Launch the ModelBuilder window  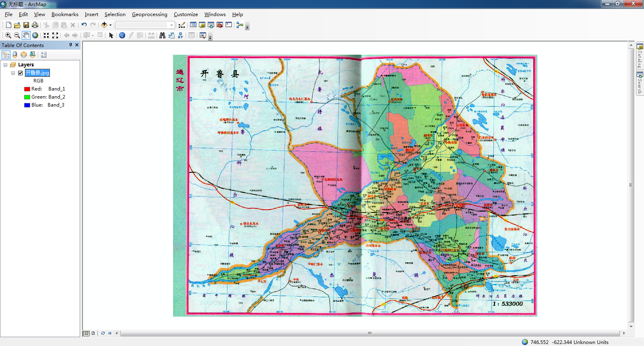(240, 25)
